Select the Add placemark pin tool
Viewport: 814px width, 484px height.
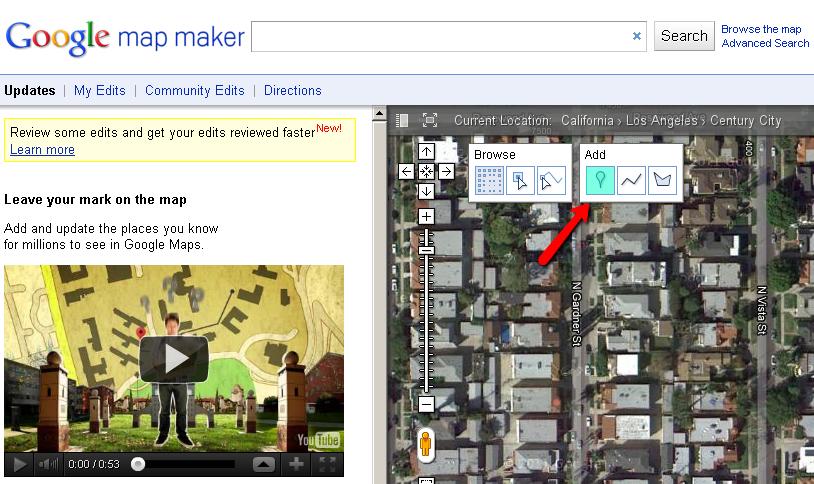599,180
